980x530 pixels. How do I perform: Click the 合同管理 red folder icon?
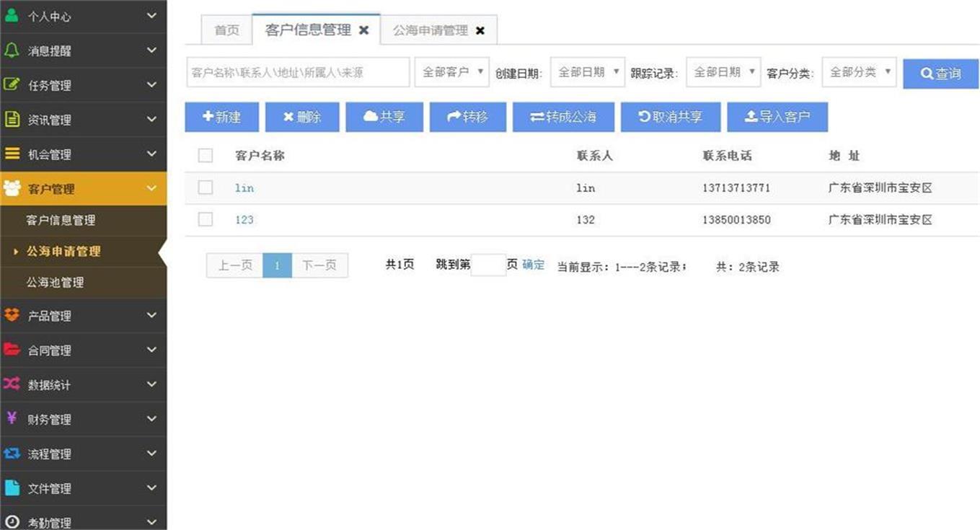tap(12, 349)
